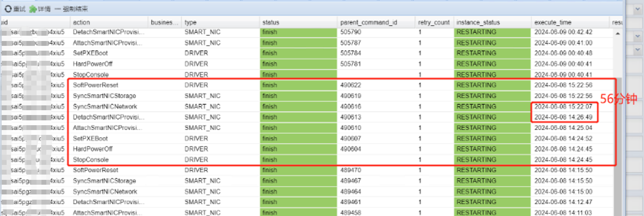Click the table scrollbar up arrow

click(618, 34)
